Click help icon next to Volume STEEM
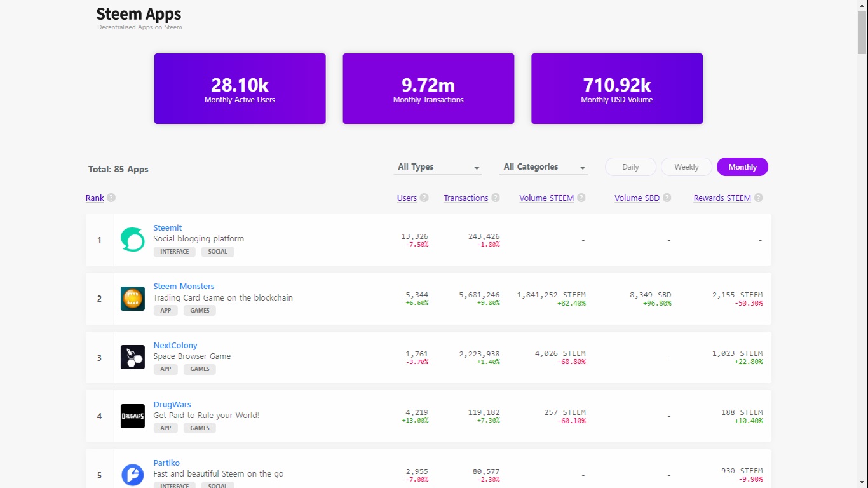 click(x=581, y=198)
